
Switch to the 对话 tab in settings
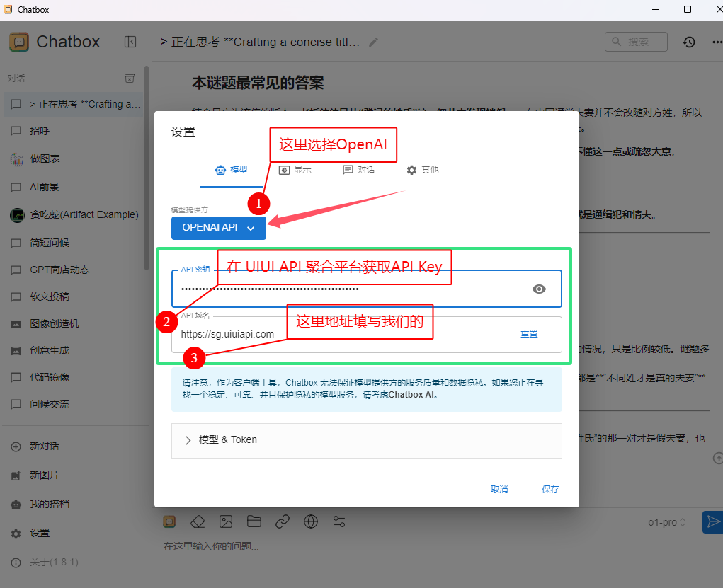[359, 170]
